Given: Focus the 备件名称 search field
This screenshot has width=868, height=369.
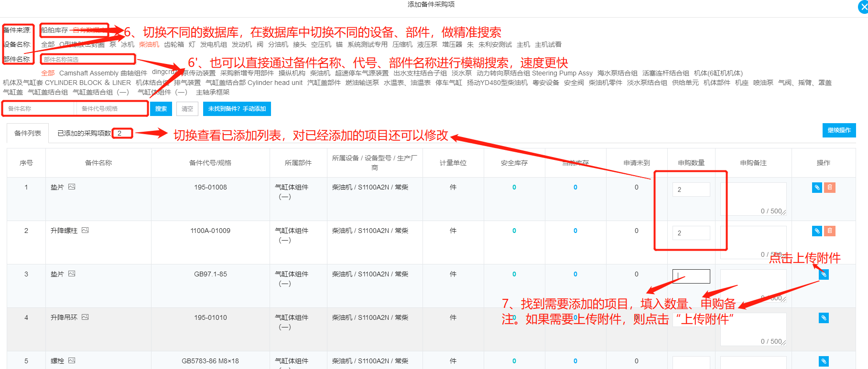Looking at the screenshot, I should point(39,109).
